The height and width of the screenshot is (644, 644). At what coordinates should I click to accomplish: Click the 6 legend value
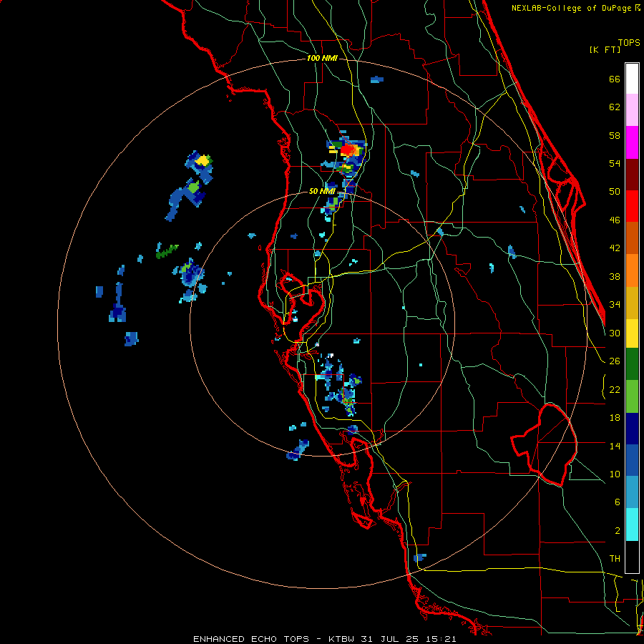click(618, 502)
